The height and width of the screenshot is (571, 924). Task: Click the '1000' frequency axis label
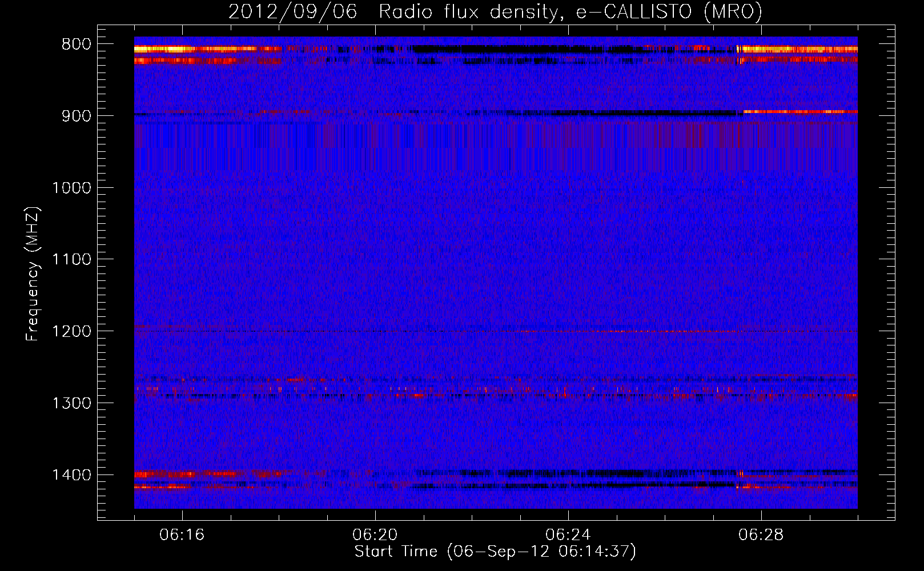coord(71,188)
